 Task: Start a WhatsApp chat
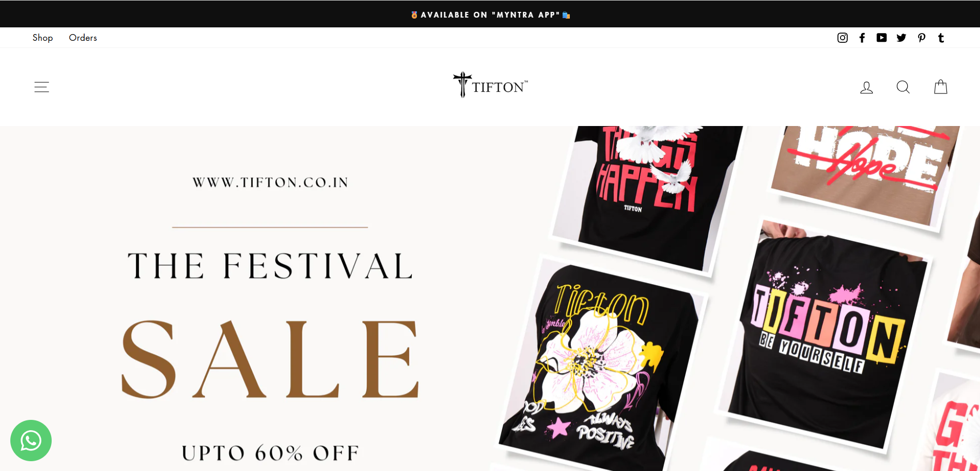pyautogui.click(x=31, y=441)
